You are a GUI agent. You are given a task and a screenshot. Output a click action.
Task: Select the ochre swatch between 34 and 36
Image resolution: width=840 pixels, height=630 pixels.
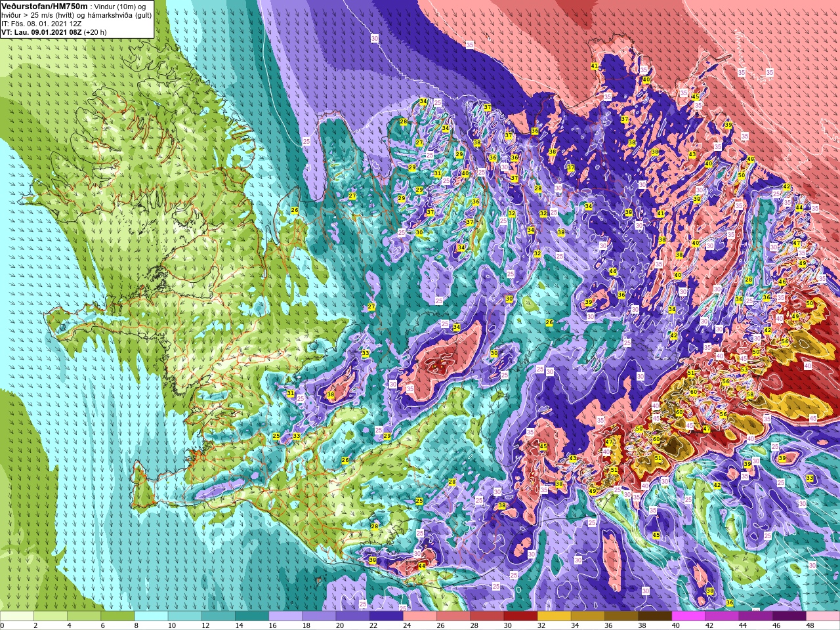587,616
